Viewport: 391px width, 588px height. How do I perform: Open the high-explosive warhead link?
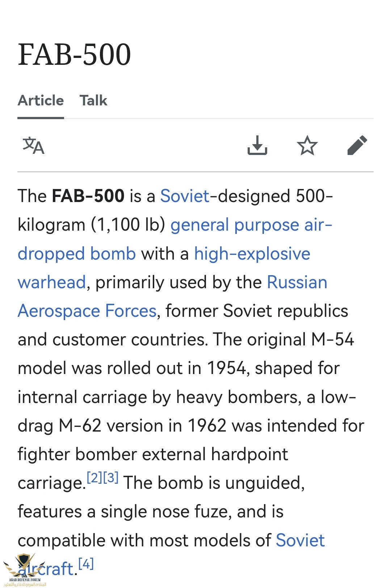(x=252, y=253)
